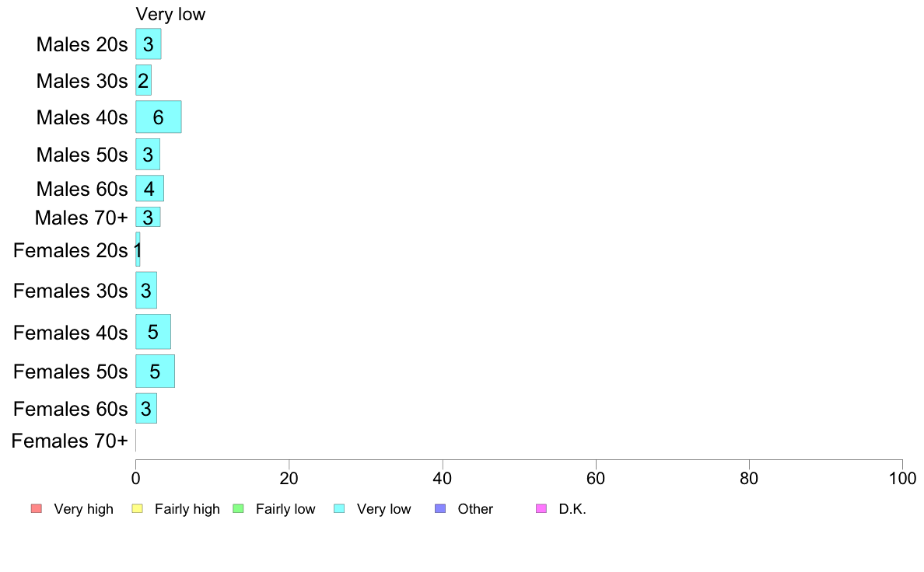
Task: Select the Males 30s bar showing 2
Action: point(144,80)
